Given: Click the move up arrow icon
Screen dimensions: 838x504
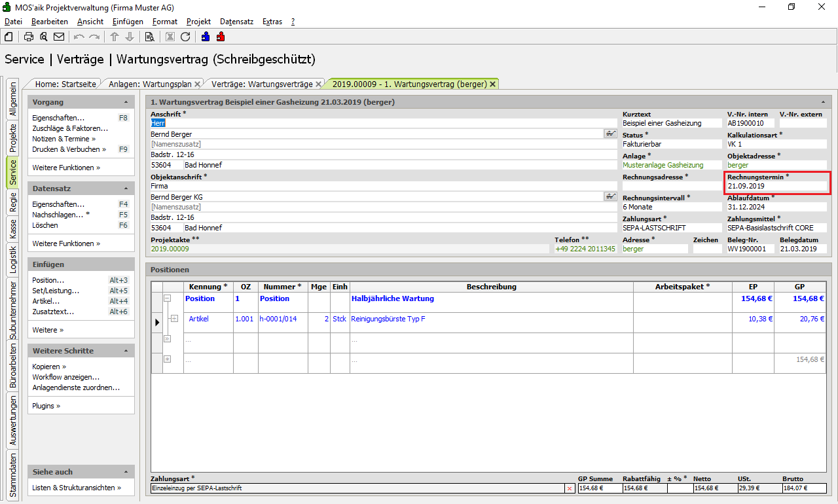Looking at the screenshot, I should pyautogui.click(x=115, y=37).
